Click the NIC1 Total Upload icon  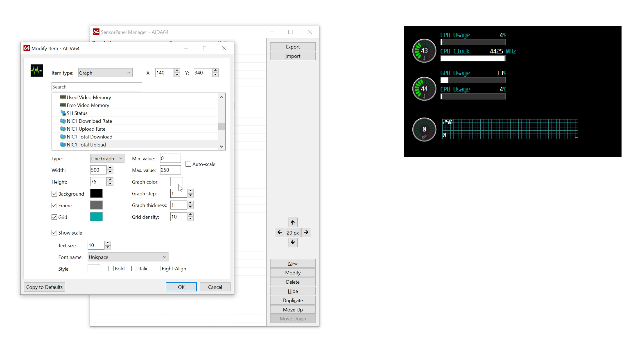tap(63, 145)
